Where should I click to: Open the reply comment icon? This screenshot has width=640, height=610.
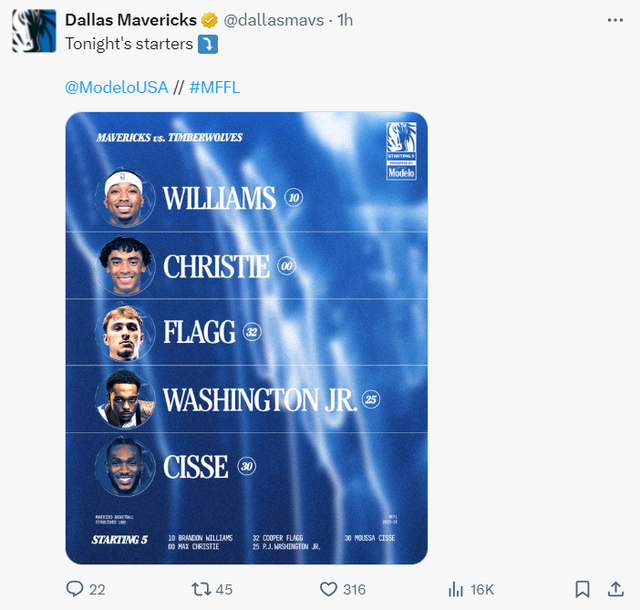pyautogui.click(x=76, y=589)
